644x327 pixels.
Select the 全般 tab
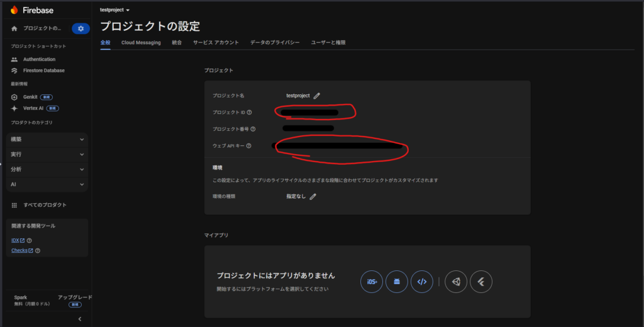[x=105, y=43]
